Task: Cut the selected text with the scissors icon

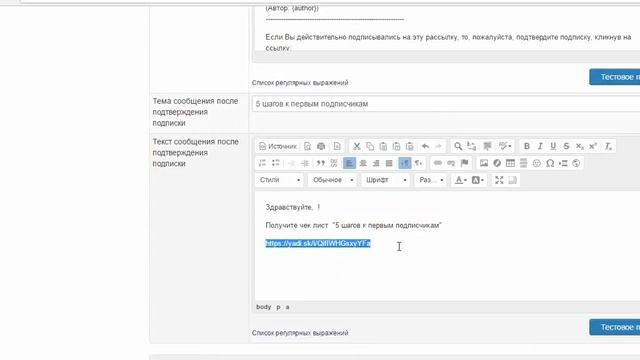Action: tap(357, 146)
